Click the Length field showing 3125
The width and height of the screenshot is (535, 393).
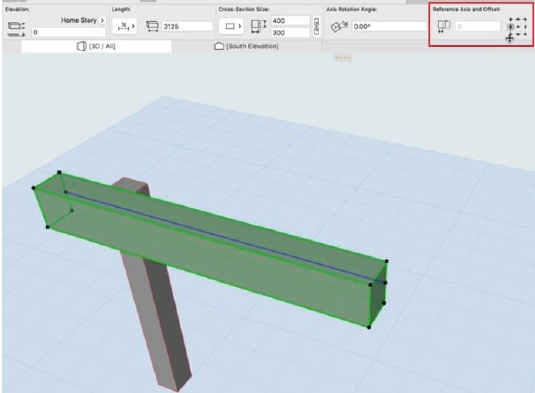click(187, 26)
